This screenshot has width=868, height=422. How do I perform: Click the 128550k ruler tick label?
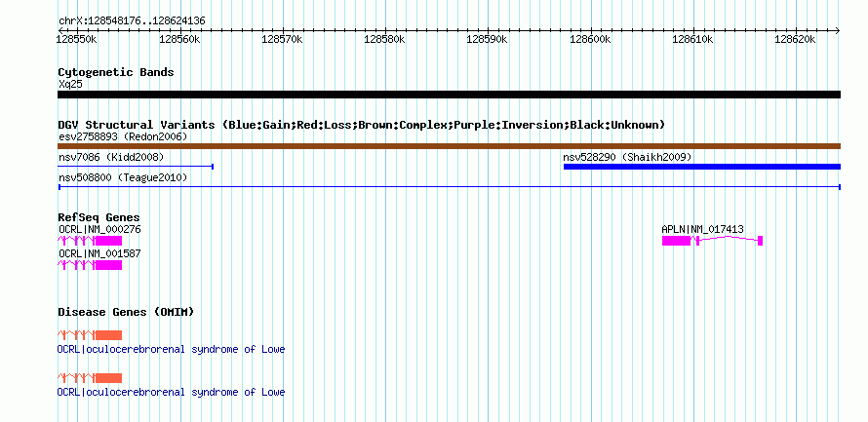(x=77, y=40)
